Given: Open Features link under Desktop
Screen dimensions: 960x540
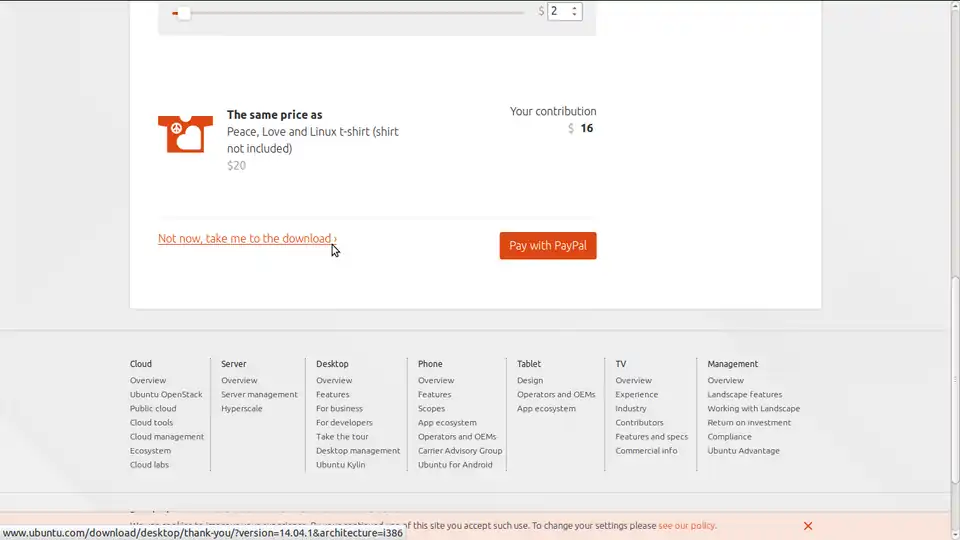Looking at the screenshot, I should click(x=332, y=394).
